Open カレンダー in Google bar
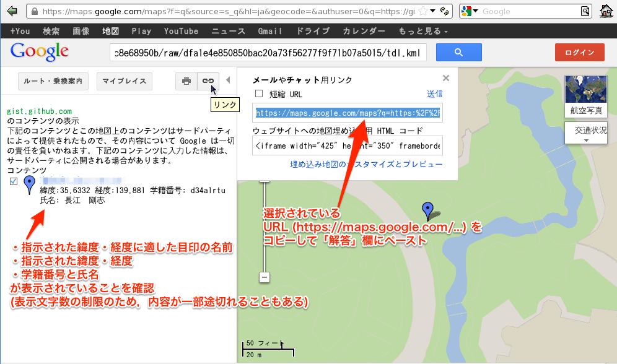Screen dimensions: 617x364 [x=364, y=31]
